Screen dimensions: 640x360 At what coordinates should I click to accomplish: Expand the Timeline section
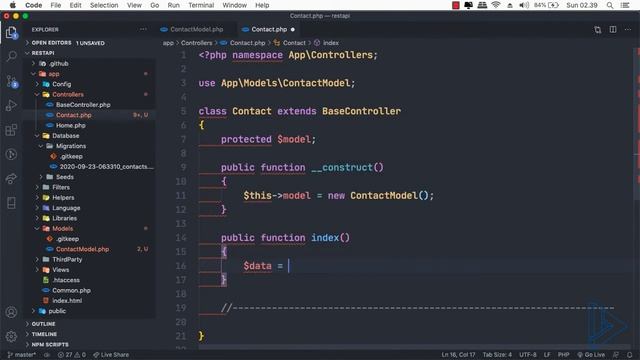coord(44,334)
